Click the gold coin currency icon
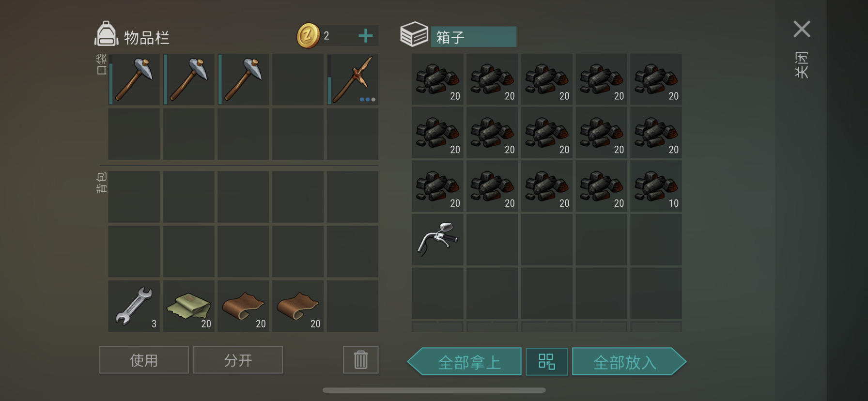Screen dimensions: 868x401 tap(308, 35)
